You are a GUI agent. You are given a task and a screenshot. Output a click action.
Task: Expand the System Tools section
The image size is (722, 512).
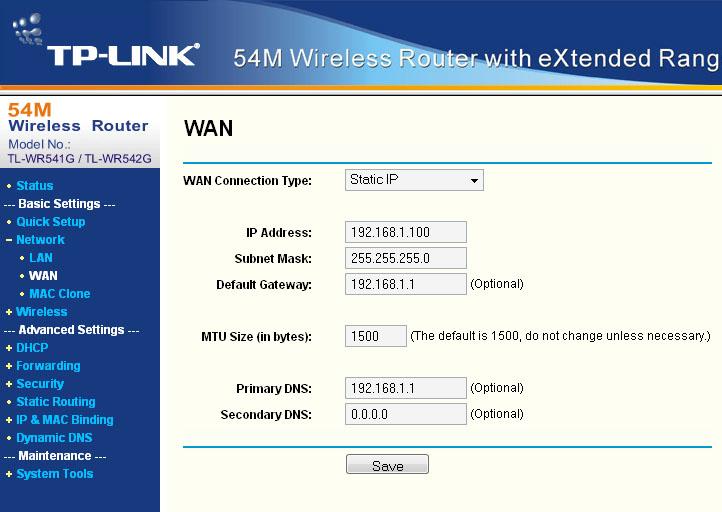pyautogui.click(x=54, y=473)
